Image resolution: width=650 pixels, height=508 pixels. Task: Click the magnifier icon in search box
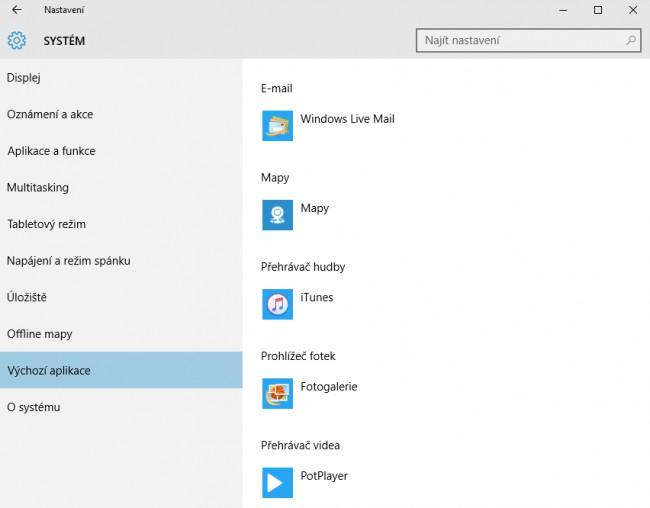(x=631, y=40)
